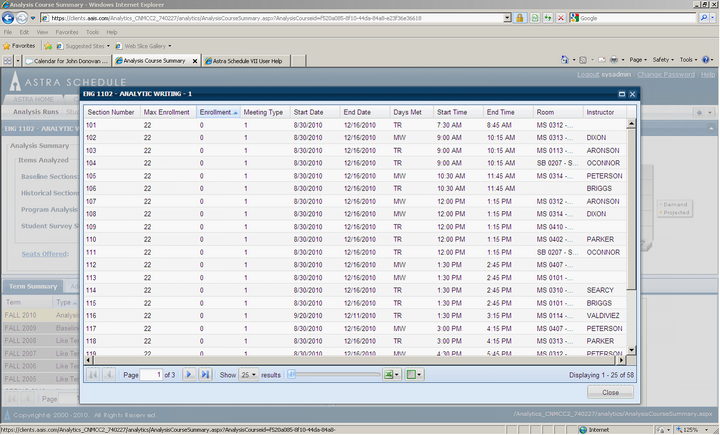Open the results-per-page dropdown showing 25
The height and width of the screenshot is (435, 720).
click(x=247, y=374)
